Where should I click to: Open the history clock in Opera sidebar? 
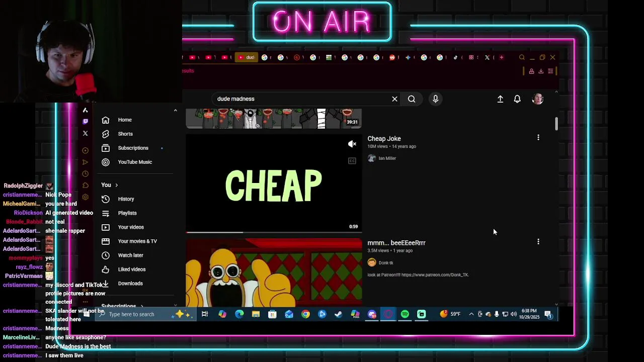coord(85,174)
